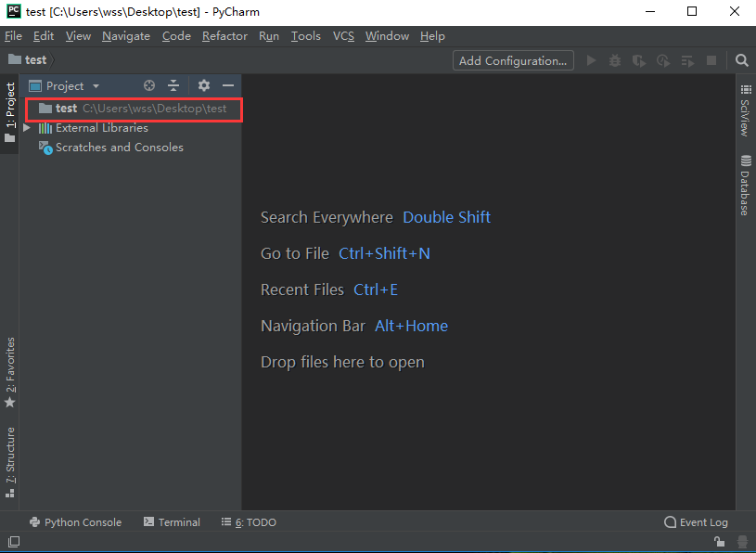The image size is (756, 553).
Task: Click the Drop files here to open text
Action: (342, 363)
